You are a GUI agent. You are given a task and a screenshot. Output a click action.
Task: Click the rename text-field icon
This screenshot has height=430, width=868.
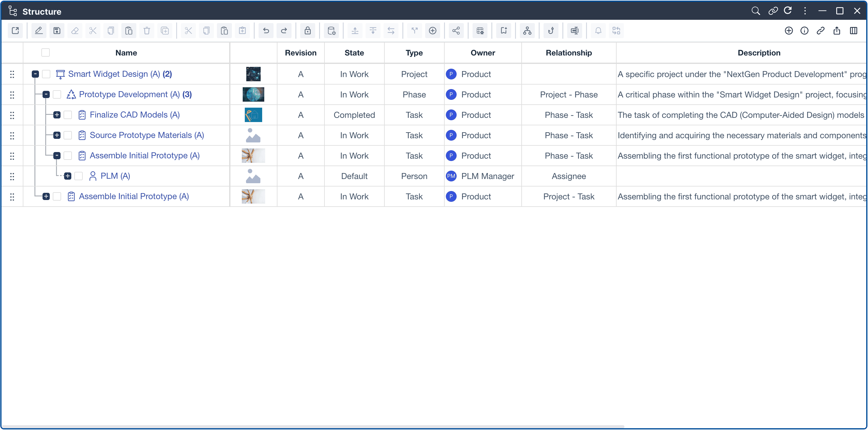point(574,31)
